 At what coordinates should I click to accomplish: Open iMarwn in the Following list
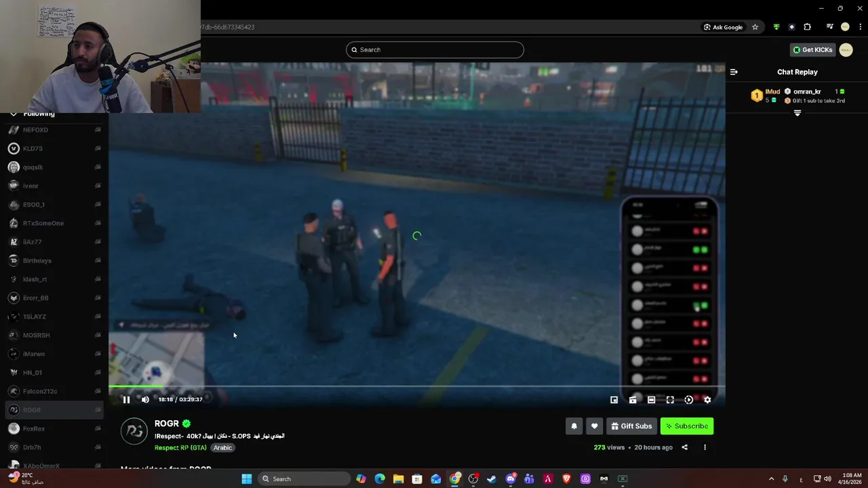[x=54, y=354]
